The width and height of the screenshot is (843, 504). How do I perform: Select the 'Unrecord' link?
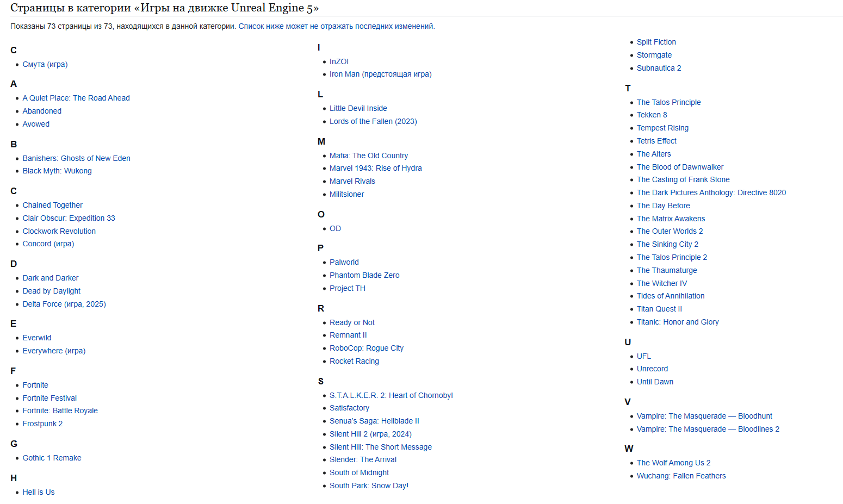point(652,369)
